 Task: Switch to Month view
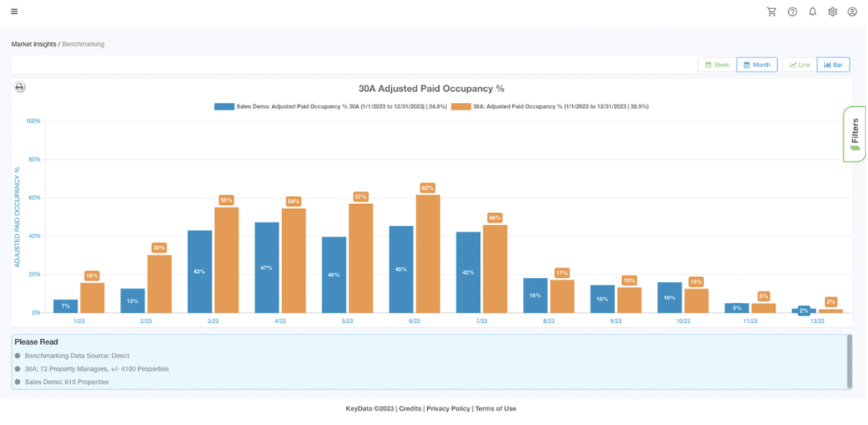(x=757, y=64)
